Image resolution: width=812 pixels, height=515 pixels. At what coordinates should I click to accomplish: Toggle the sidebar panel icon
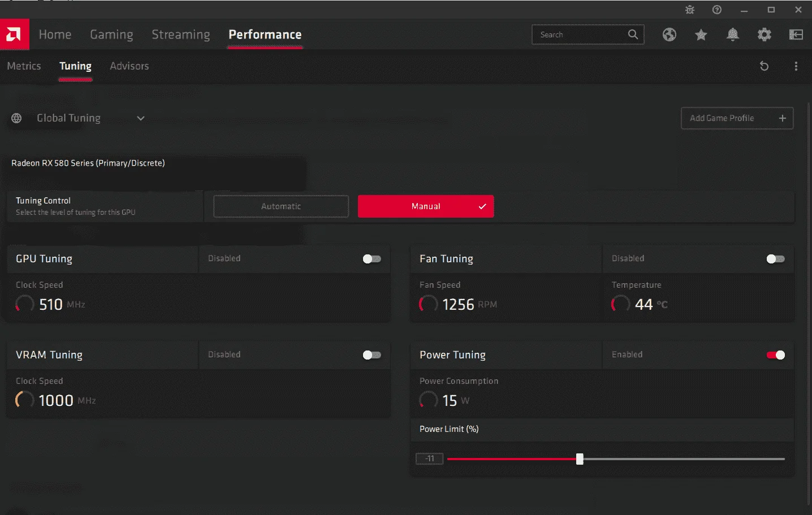click(796, 34)
